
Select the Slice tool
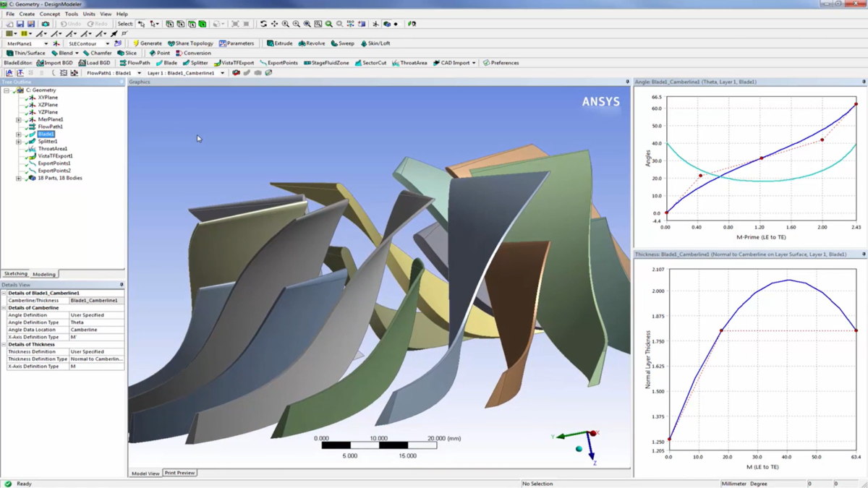click(x=127, y=53)
